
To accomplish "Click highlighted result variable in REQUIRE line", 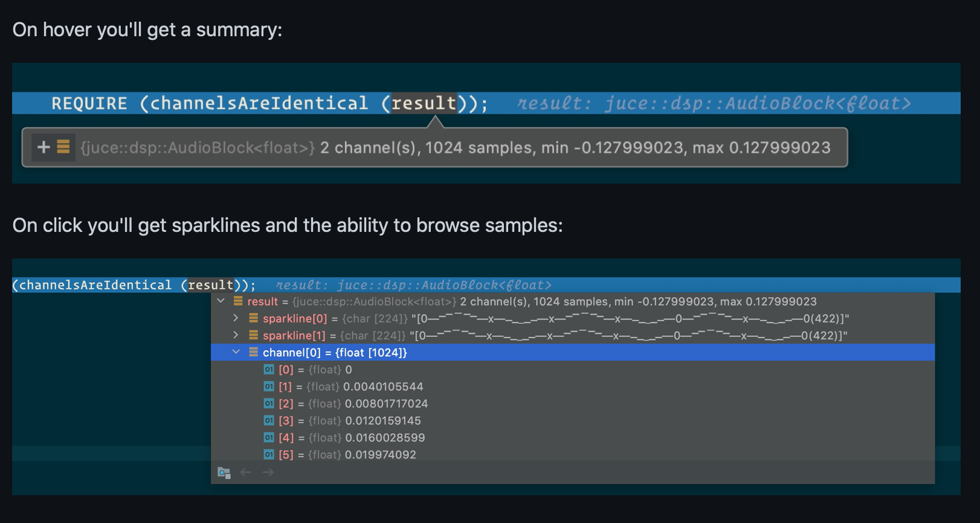I will 424,103.
